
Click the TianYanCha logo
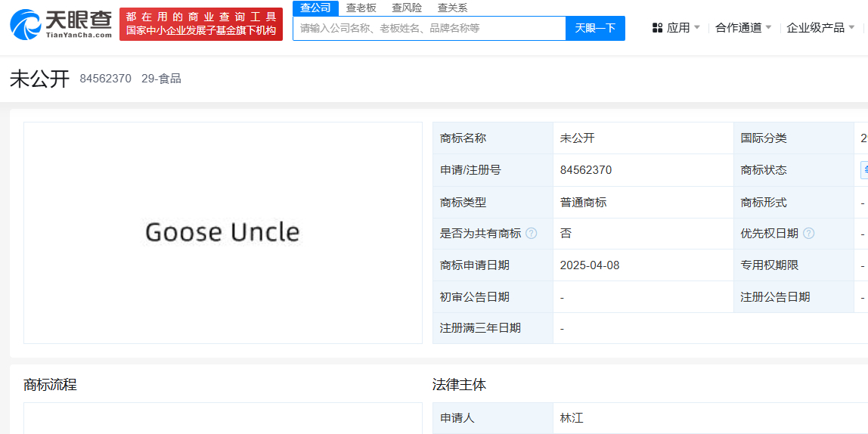coord(60,24)
